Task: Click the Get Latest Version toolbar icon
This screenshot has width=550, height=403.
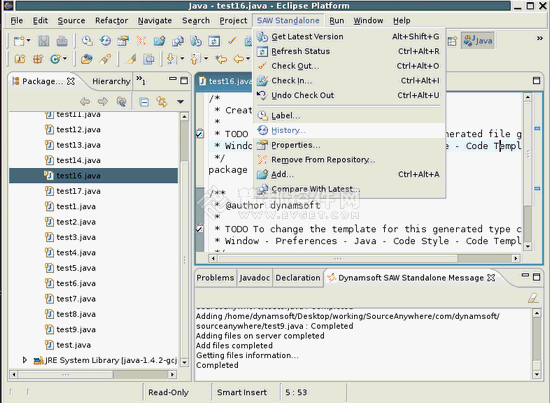Action: tap(196, 41)
